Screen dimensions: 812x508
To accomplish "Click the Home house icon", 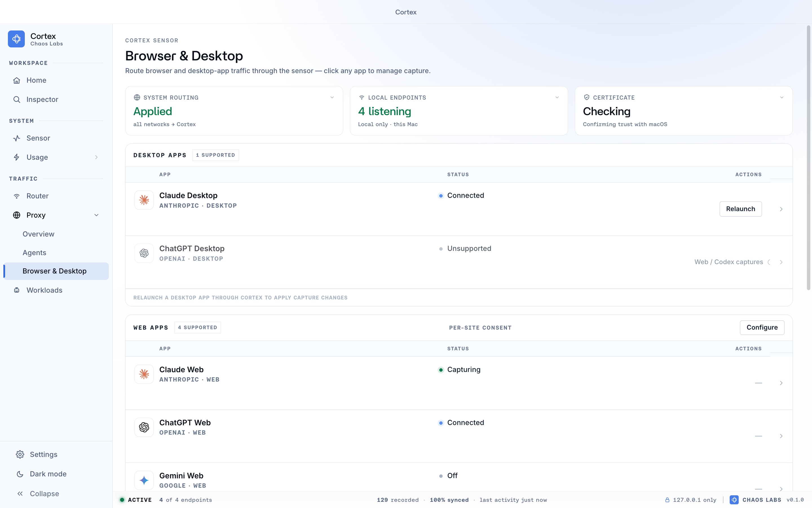I will (16, 80).
